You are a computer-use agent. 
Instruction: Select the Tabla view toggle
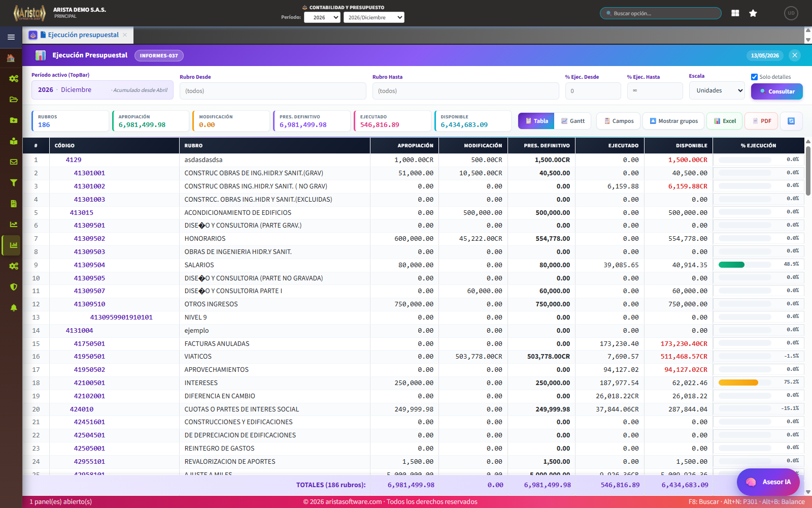coord(536,121)
